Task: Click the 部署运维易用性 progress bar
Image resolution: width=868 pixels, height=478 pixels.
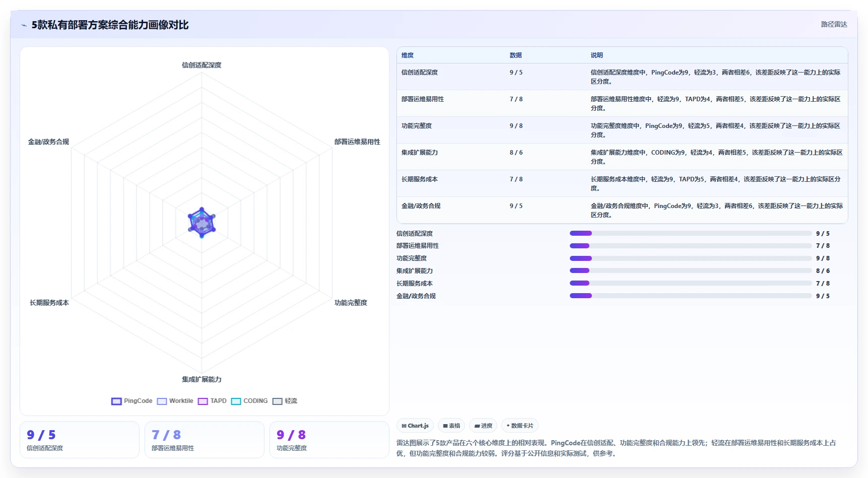Action: coord(691,246)
